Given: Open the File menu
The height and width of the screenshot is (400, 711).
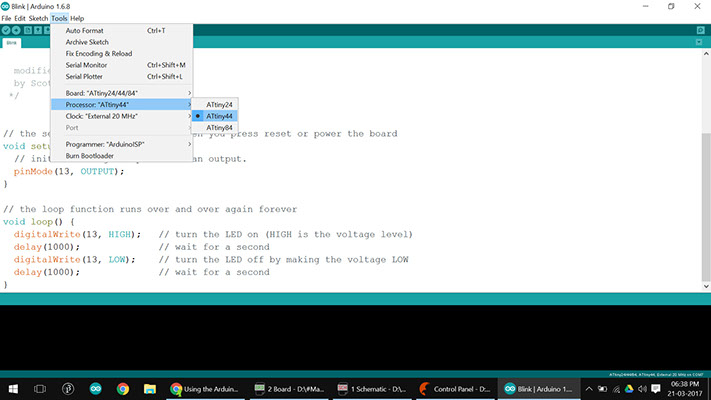Looking at the screenshot, I should coord(6,19).
